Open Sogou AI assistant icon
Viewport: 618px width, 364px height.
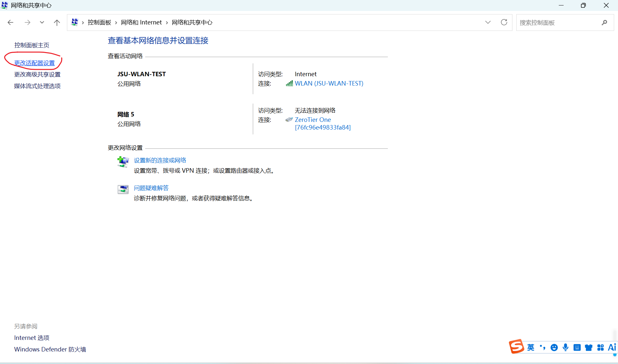(x=612, y=347)
